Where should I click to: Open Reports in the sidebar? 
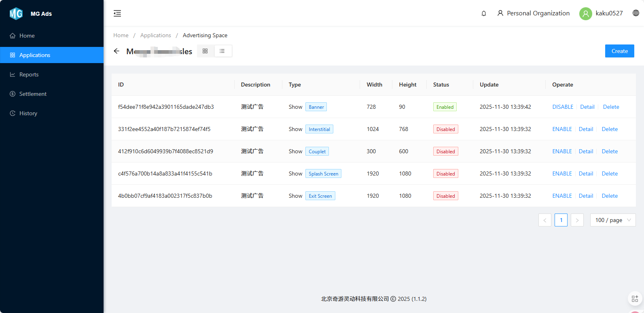(x=29, y=74)
